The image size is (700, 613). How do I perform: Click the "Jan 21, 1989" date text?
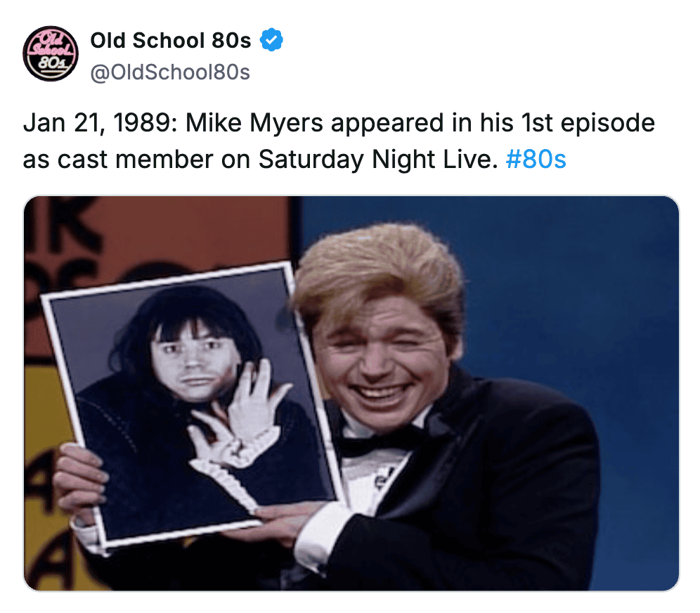[x=100, y=122]
